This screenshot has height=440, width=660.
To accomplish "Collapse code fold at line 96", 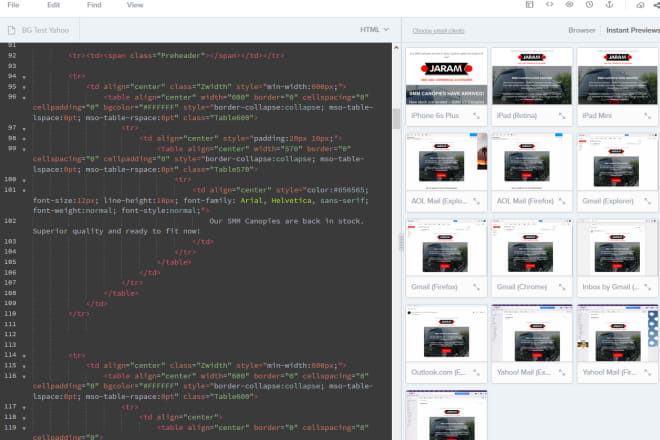I will [24, 98].
